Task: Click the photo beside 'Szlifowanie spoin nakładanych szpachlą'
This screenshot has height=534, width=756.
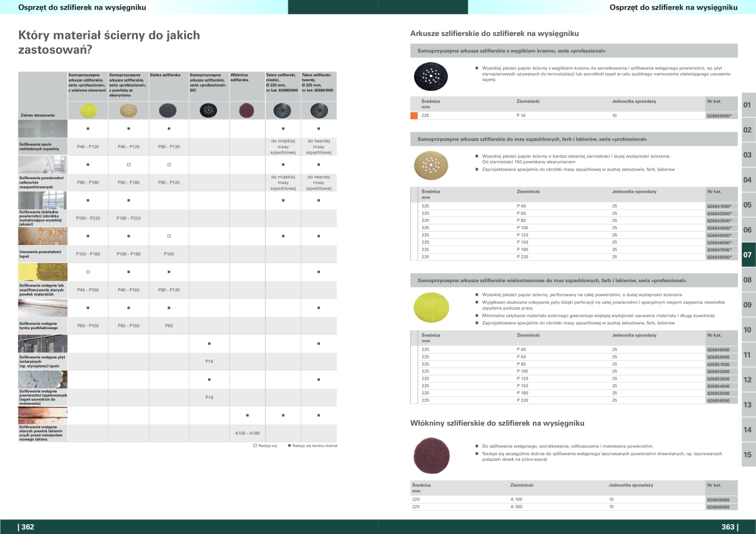Action: pos(43,129)
